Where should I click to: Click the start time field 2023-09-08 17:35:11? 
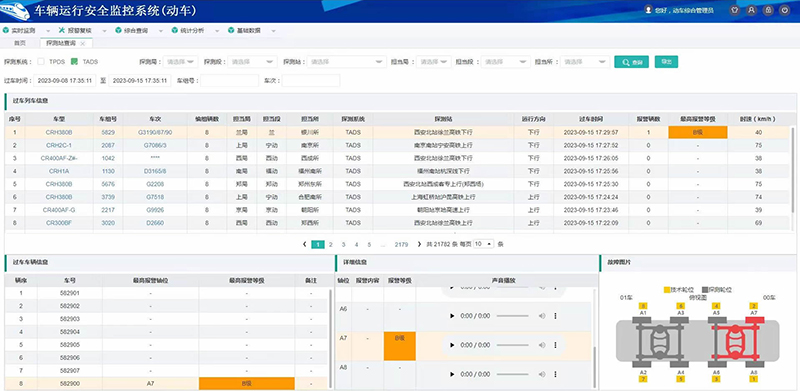pos(65,80)
